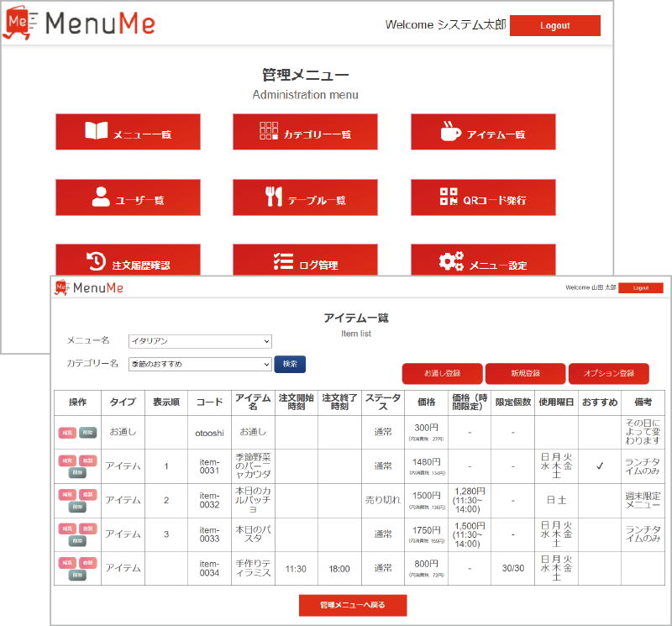The height and width of the screenshot is (626, 672).
Task: Open メニュー設定 tile with gears icon
Action: (x=483, y=260)
